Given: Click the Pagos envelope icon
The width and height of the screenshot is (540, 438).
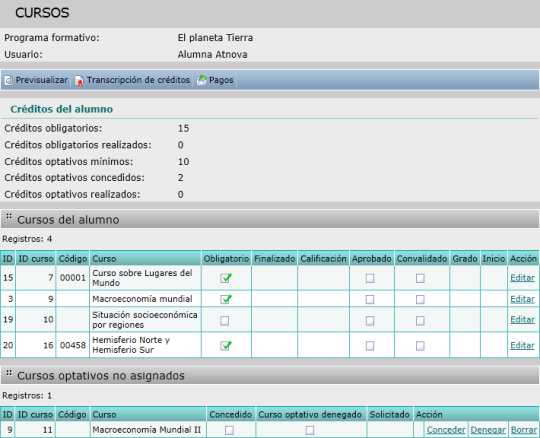Looking at the screenshot, I should pyautogui.click(x=201, y=80).
